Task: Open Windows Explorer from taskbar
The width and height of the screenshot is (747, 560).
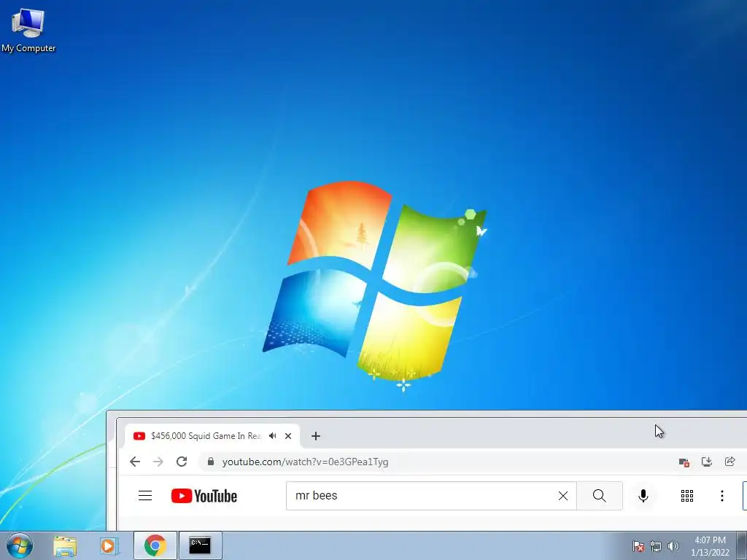Action: pos(65,545)
